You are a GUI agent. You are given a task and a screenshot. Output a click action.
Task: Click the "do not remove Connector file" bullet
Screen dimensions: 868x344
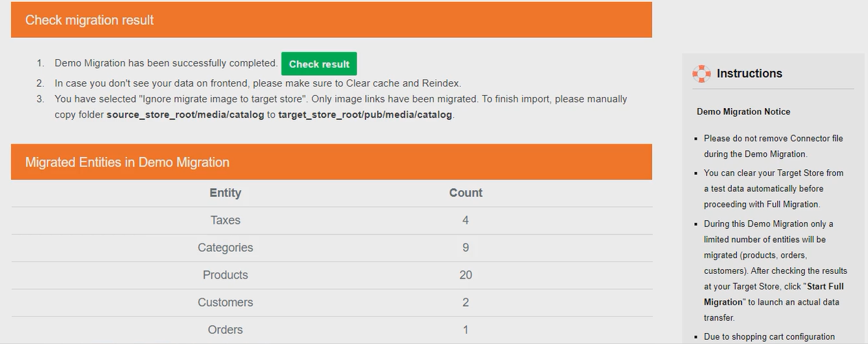(x=773, y=146)
